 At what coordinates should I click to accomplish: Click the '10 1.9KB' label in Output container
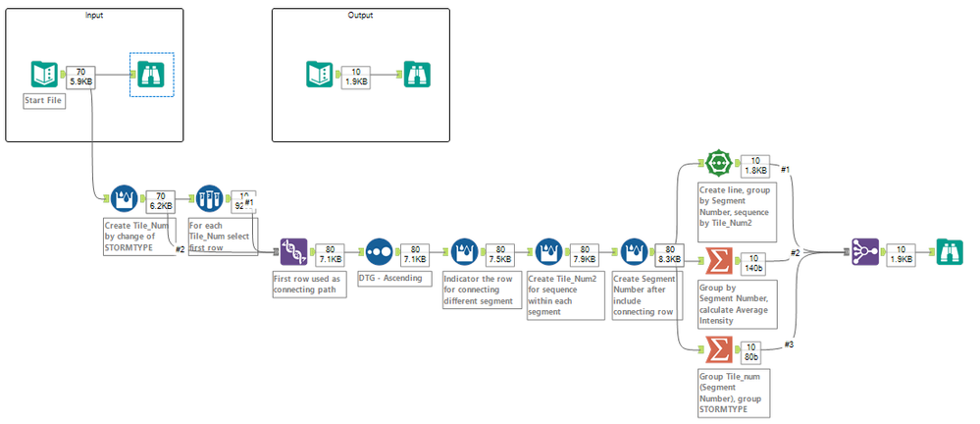pyautogui.click(x=356, y=77)
